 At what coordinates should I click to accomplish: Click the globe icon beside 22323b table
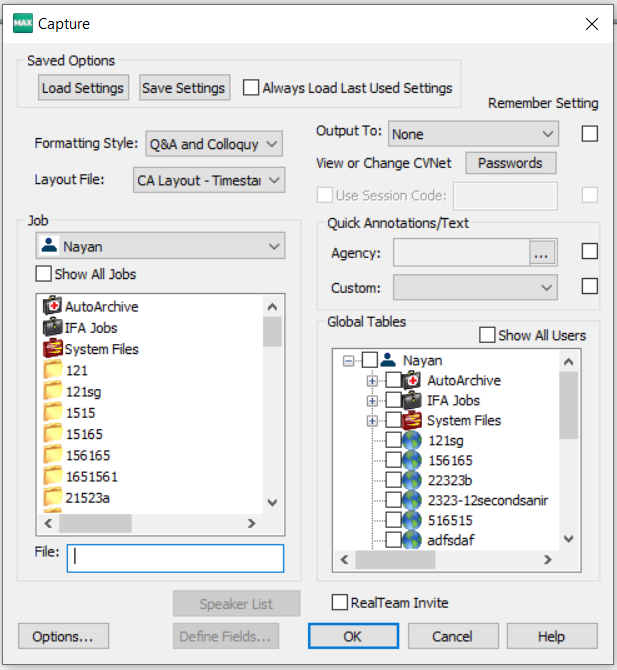pyautogui.click(x=412, y=480)
